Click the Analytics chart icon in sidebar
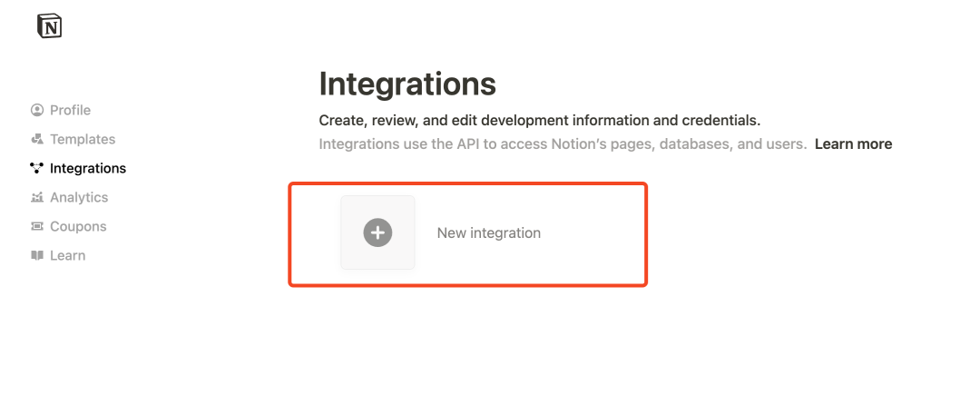 pos(37,197)
